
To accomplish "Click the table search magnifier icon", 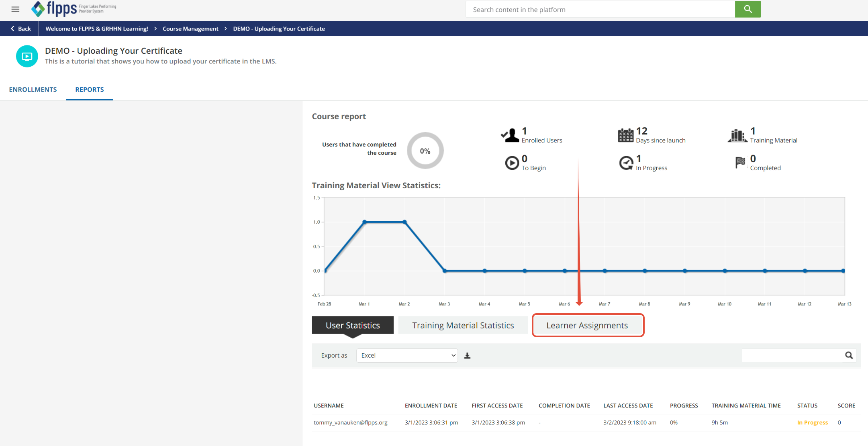I will [x=849, y=355].
